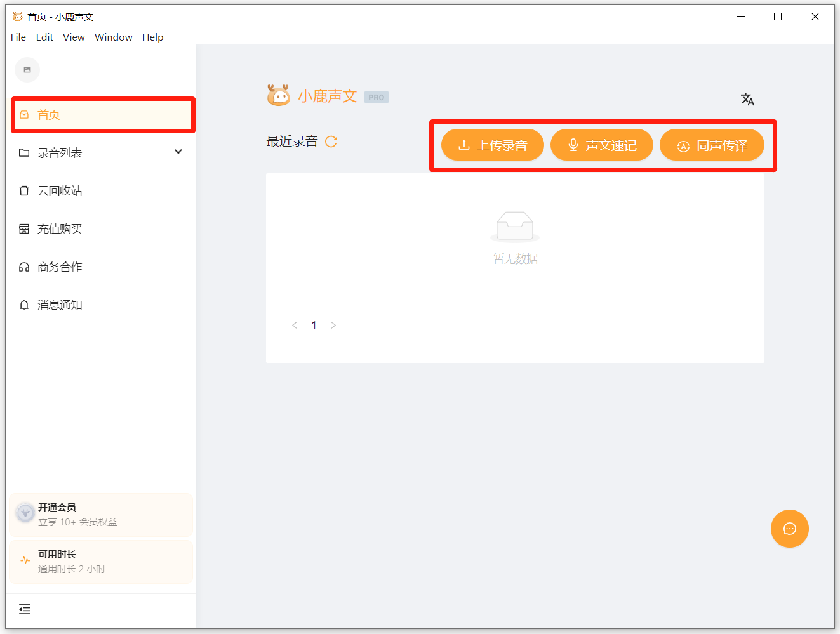Switch language with the translate icon
840x634 pixels.
(747, 100)
